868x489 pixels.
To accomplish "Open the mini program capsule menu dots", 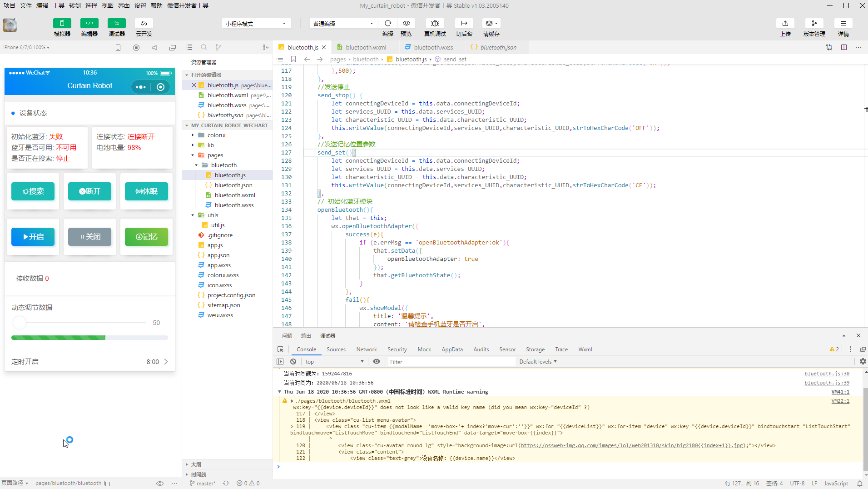I will pos(141,87).
